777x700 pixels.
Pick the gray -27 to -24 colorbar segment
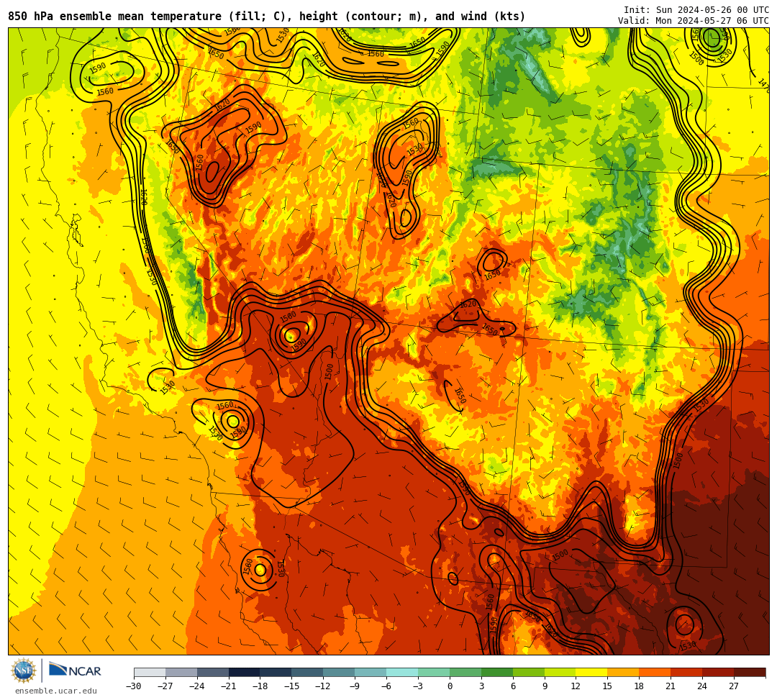tap(181, 672)
